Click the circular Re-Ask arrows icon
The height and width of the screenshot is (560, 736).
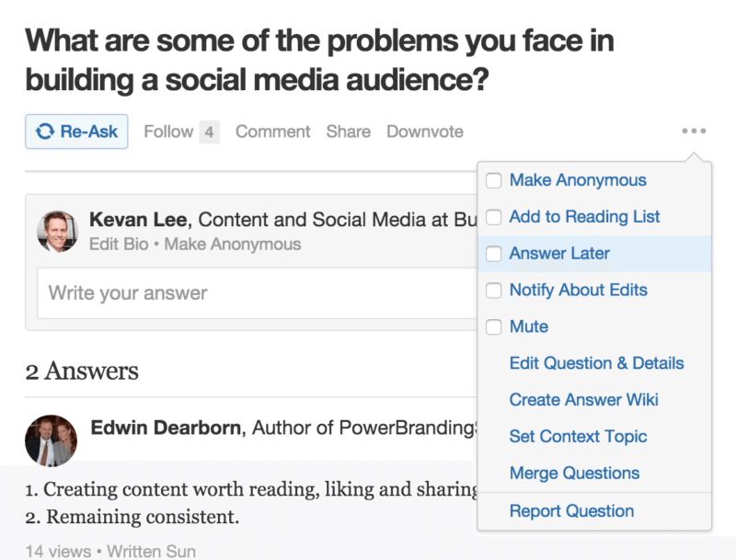pyautogui.click(x=43, y=131)
